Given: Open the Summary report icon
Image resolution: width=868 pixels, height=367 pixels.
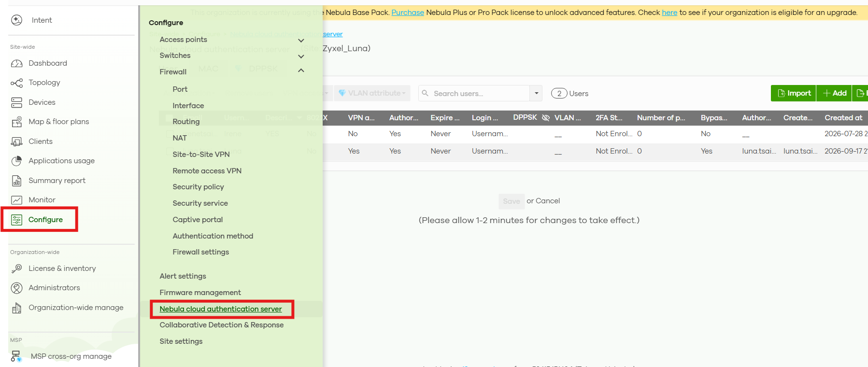Looking at the screenshot, I should 17,181.
